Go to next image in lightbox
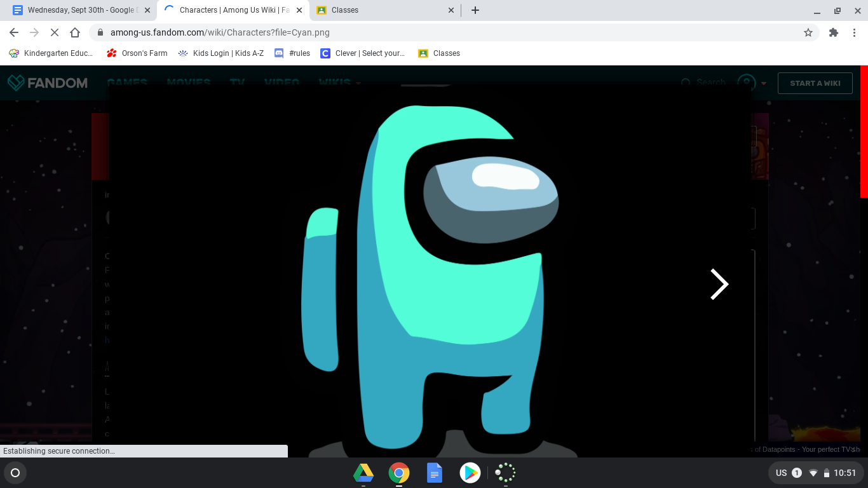This screenshot has height=488, width=868. 719,284
